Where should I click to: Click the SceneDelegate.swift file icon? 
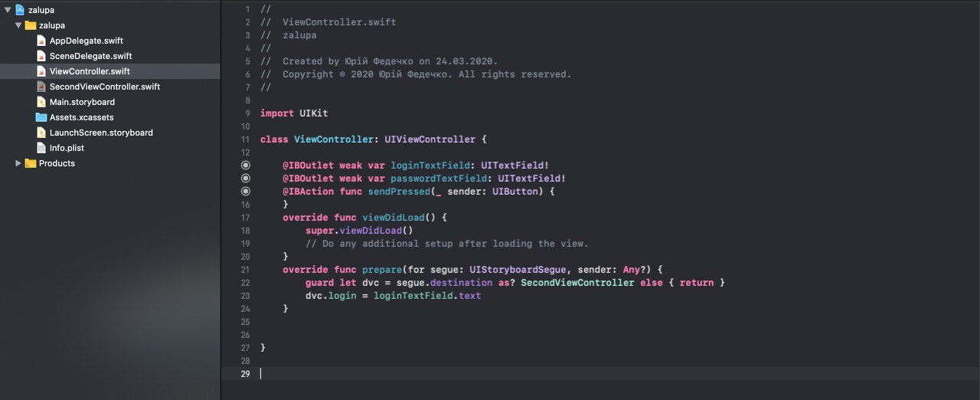pos(41,56)
